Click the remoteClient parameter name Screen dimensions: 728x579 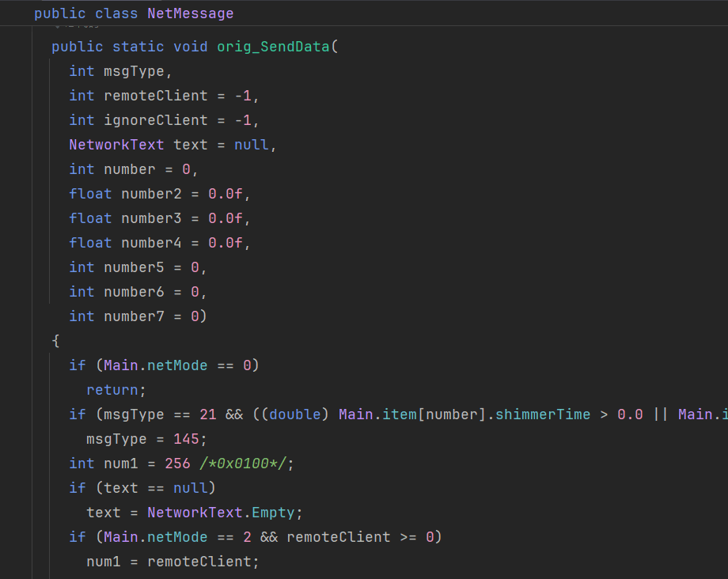(x=156, y=96)
